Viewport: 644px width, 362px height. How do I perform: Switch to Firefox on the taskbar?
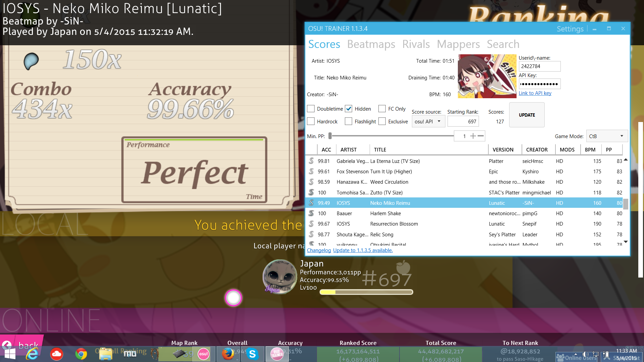(228, 354)
